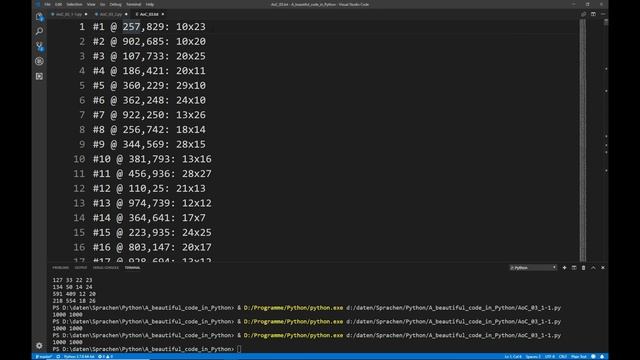Click line 9 text '#9 @ 344,569: 28x15'
Image resolution: width=640 pixels, height=360 pixels.
coord(149,144)
